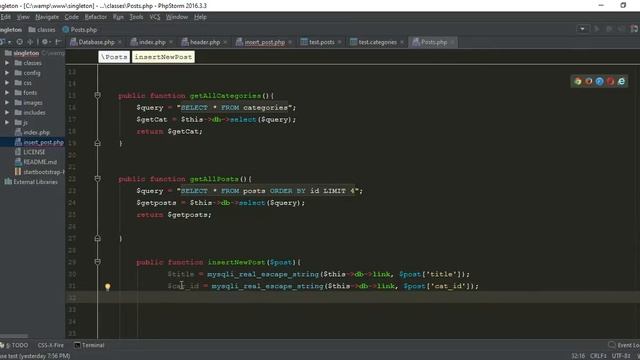This screenshot has height=360, width=640.
Task: Open the View menu
Action: [x=23, y=17]
